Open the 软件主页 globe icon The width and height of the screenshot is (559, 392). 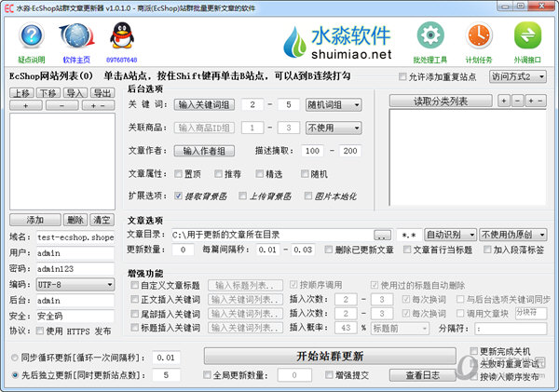(x=76, y=35)
